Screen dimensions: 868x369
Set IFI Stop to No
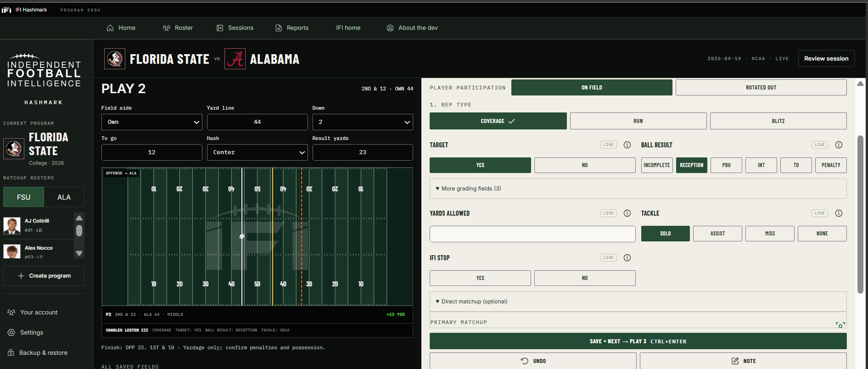(585, 278)
